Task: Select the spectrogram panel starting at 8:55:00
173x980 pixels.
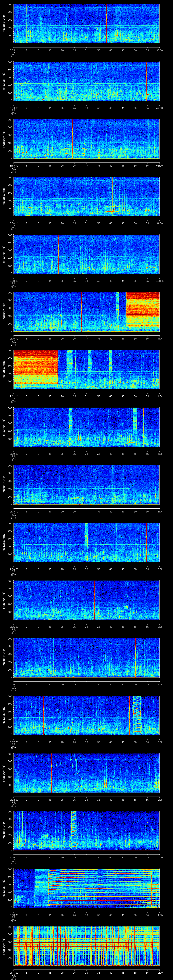Action: 87,24
